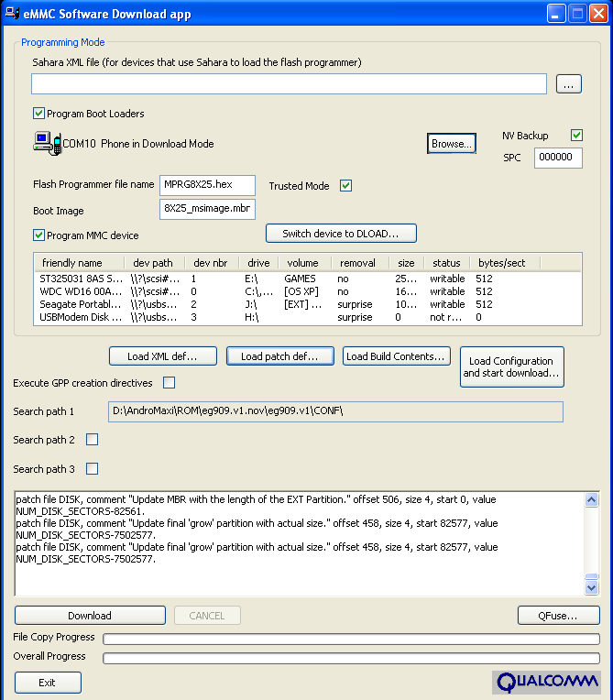Click the Sahara XML file input field
The width and height of the screenshot is (613, 700).
pyautogui.click(x=289, y=84)
